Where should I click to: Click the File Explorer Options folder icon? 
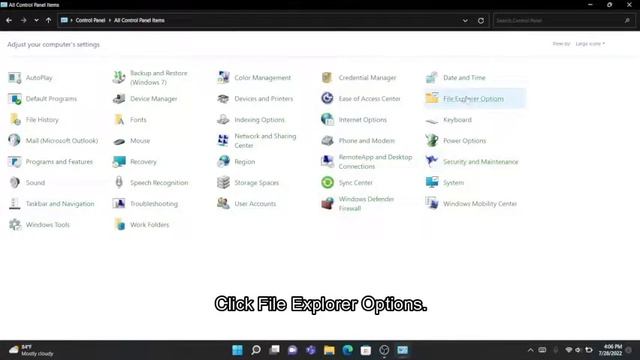tap(432, 98)
